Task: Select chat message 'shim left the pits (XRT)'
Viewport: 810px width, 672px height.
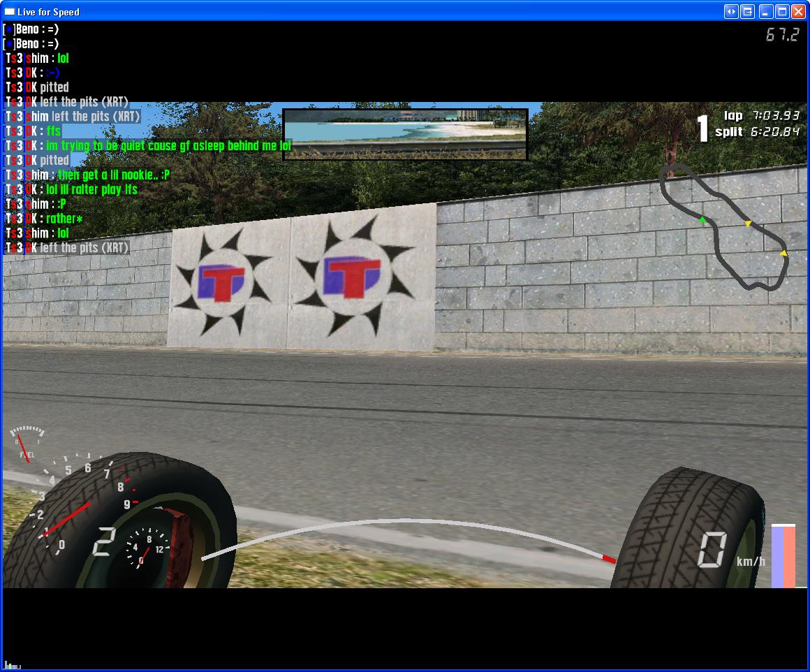Action: coord(73,116)
